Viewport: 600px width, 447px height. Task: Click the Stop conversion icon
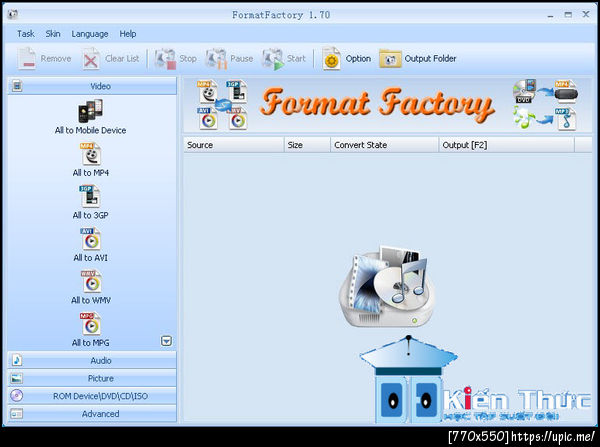165,59
